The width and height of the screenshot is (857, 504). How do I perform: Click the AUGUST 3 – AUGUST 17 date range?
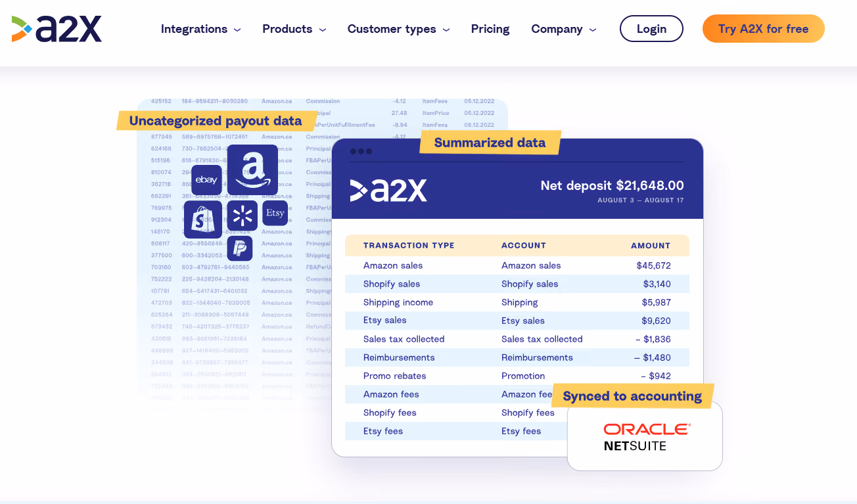click(x=641, y=200)
